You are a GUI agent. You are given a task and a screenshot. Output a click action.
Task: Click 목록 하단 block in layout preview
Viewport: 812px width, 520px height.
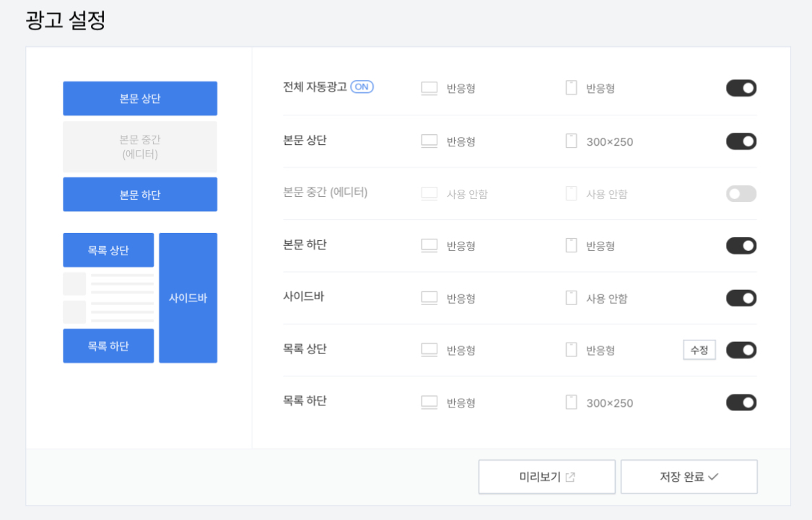point(108,345)
